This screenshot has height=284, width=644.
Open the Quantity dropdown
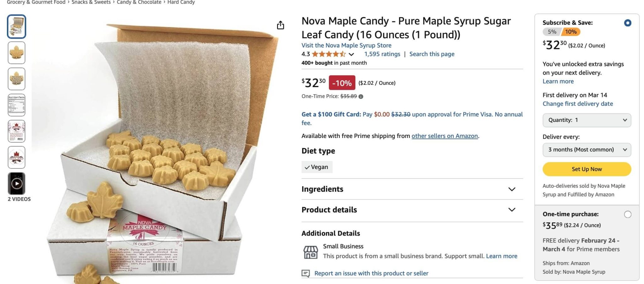pos(586,120)
